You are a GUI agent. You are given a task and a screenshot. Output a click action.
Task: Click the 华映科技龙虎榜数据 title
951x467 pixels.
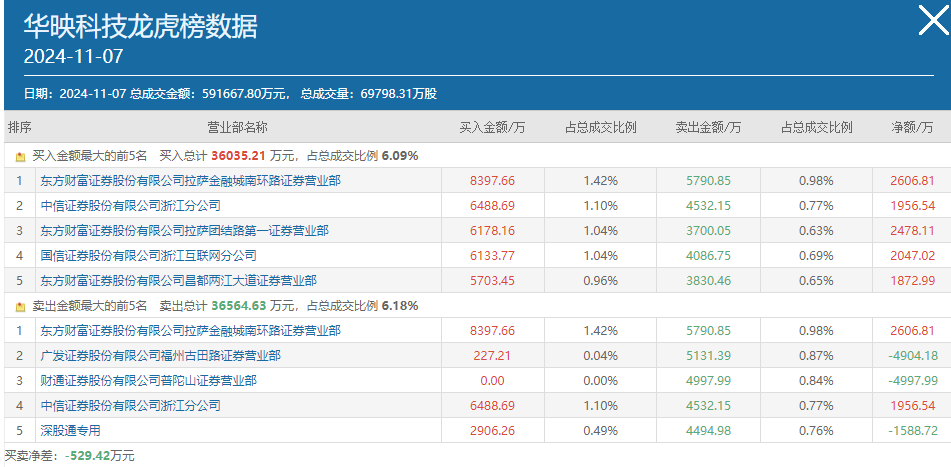[x=141, y=27]
